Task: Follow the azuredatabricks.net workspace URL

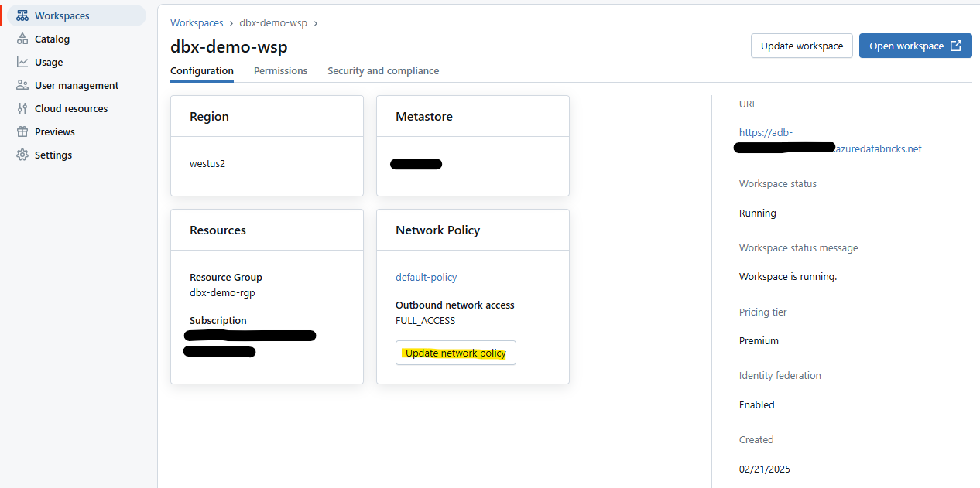Action: 878,148
